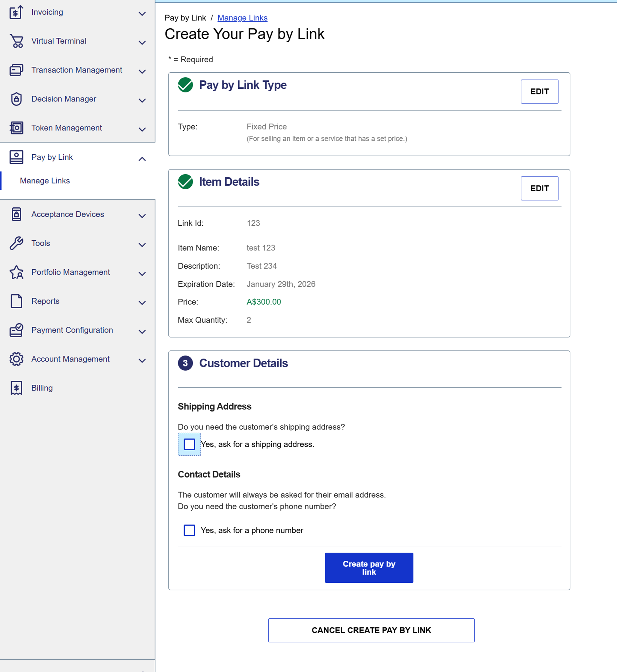Click the Virtual Terminal shopping cart icon
Screen dimensions: 617x672
[x=16, y=41]
